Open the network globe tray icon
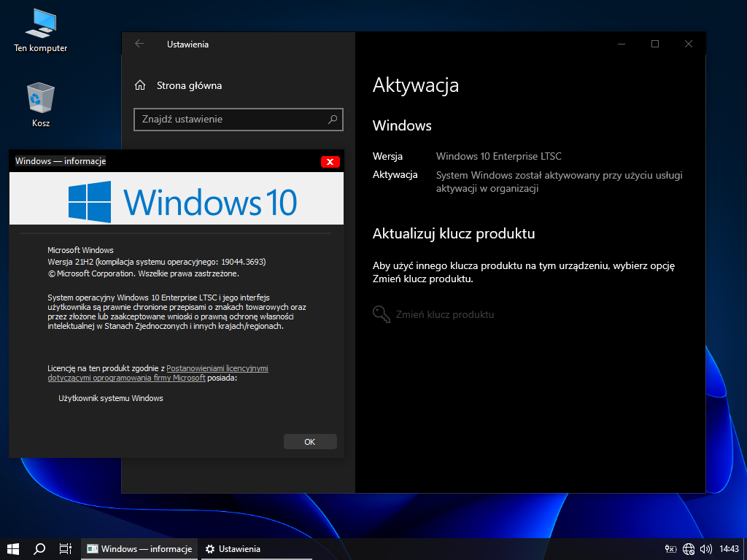This screenshot has height=560, width=747. [689, 549]
